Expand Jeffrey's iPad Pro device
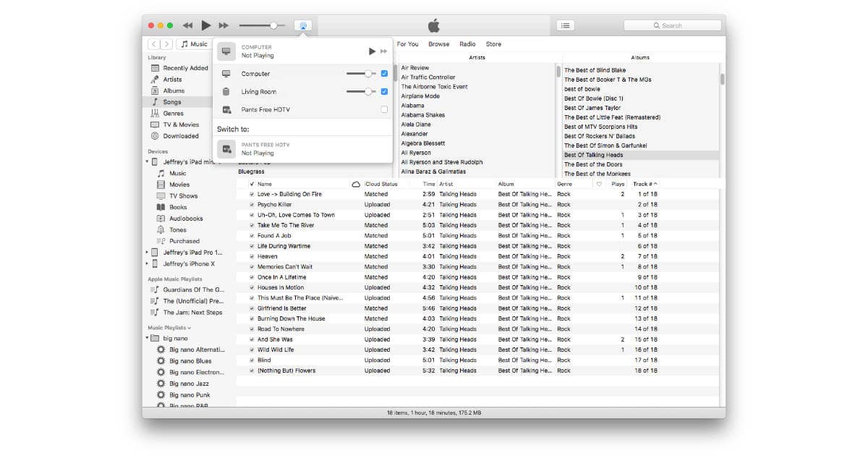 click(x=148, y=253)
